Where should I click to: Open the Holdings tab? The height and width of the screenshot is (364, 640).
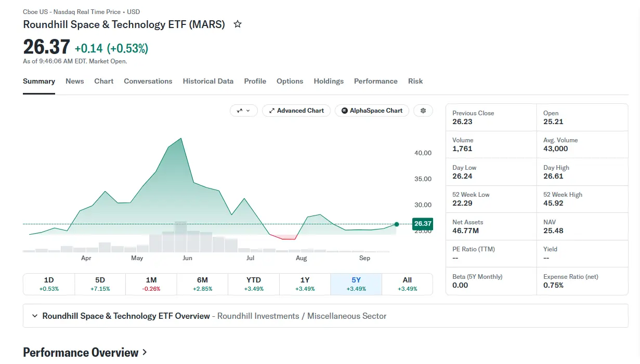tap(329, 82)
